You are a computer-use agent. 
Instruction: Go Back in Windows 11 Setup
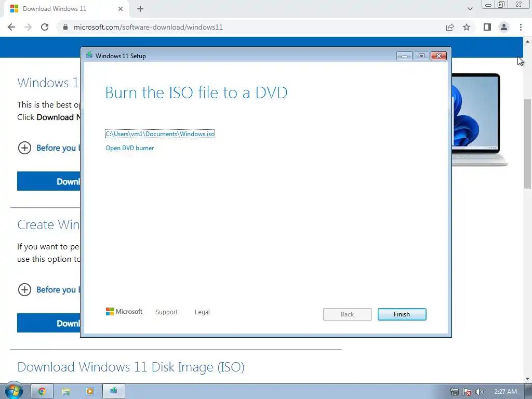click(348, 314)
